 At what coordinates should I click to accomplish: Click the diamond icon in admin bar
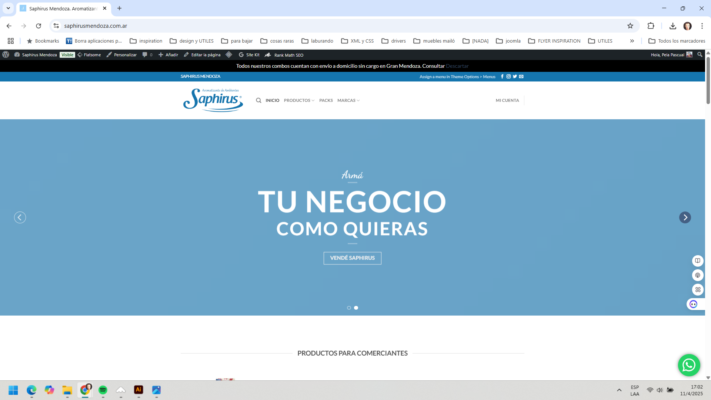[x=229, y=55]
